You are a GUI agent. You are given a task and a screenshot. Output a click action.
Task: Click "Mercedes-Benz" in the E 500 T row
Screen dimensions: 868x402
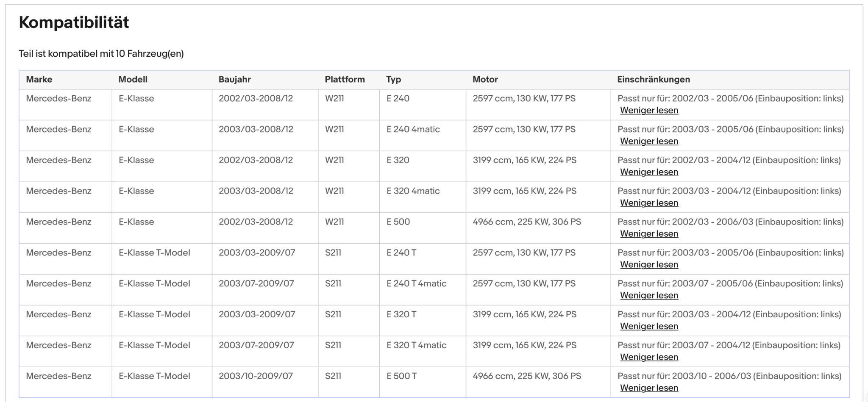[x=58, y=376]
